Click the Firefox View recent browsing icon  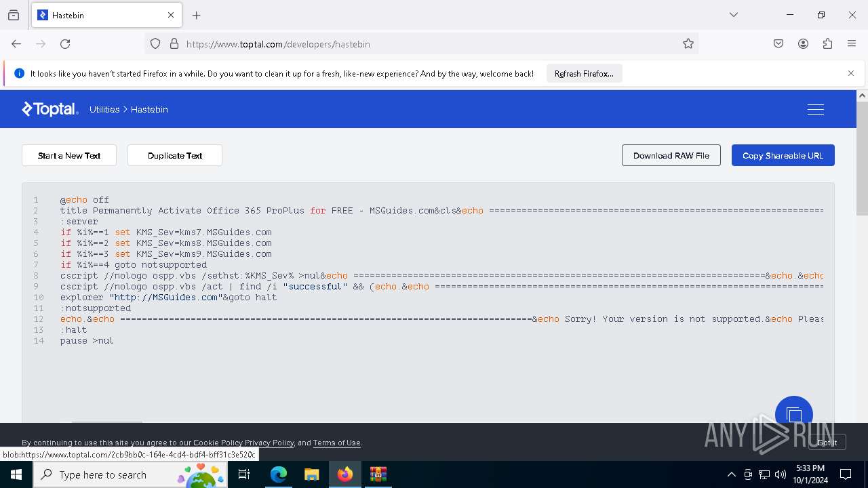click(14, 15)
